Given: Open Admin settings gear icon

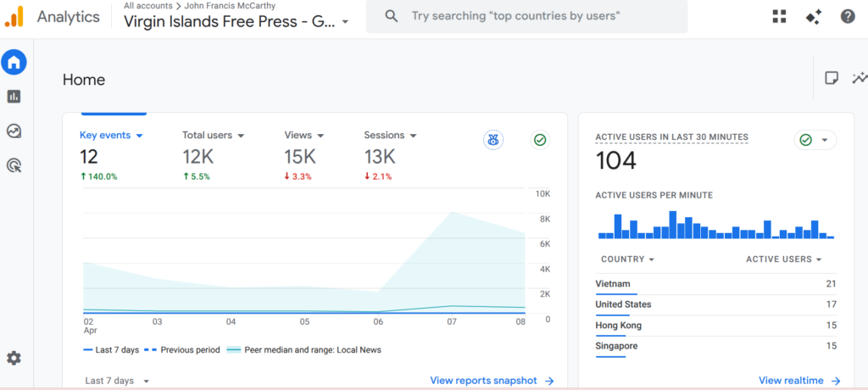Looking at the screenshot, I should tap(14, 358).
